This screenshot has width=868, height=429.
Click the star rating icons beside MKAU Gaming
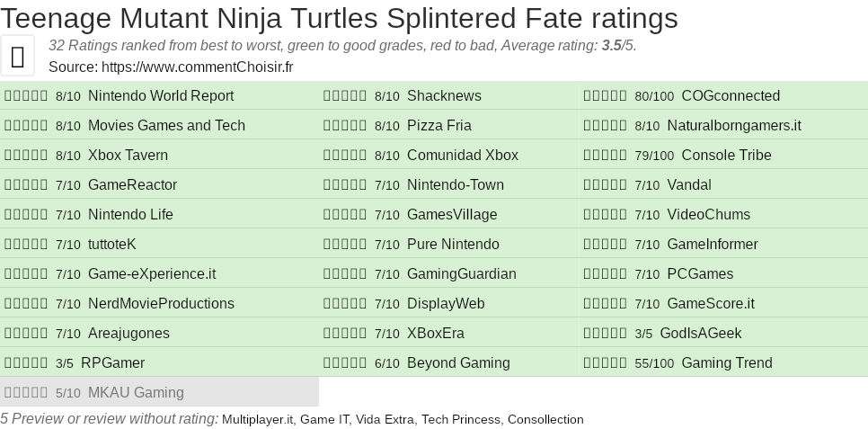pyautogui.click(x=26, y=393)
